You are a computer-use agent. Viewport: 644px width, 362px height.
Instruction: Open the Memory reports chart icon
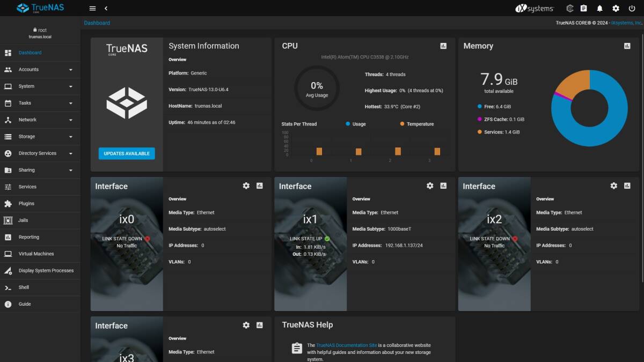[x=627, y=46]
